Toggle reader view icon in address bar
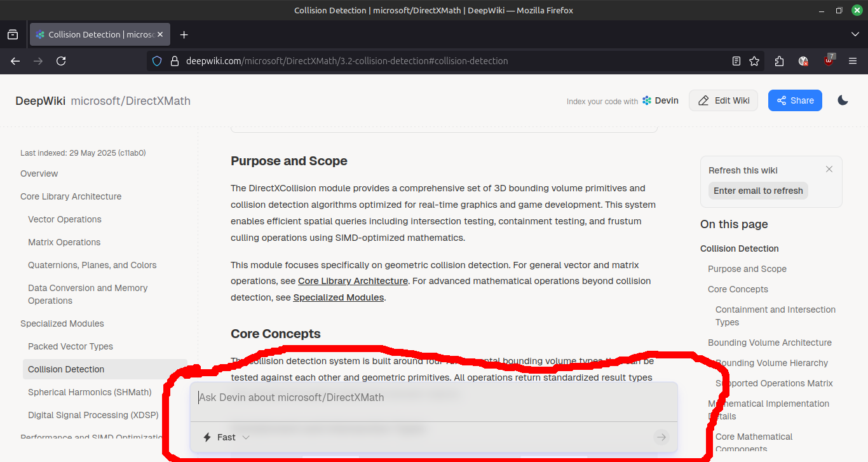Screen dimensions: 868x462 point(736,61)
